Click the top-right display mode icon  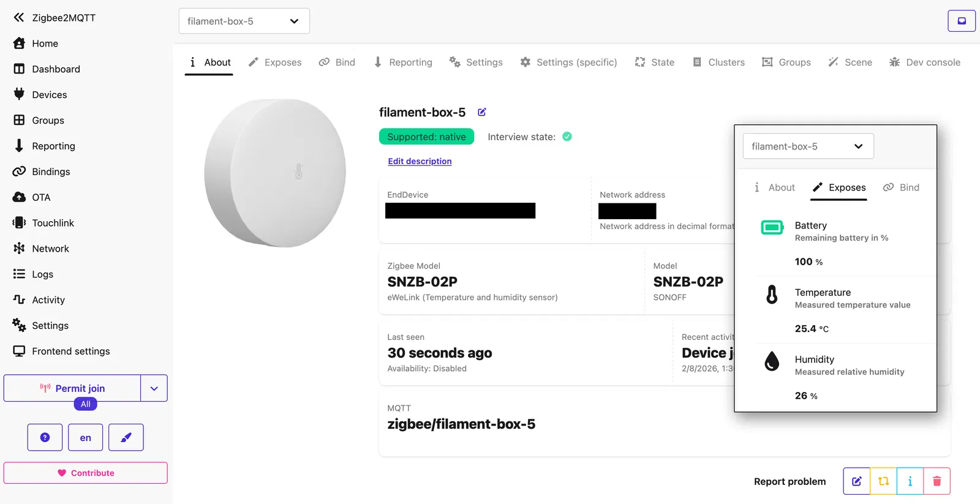point(962,21)
